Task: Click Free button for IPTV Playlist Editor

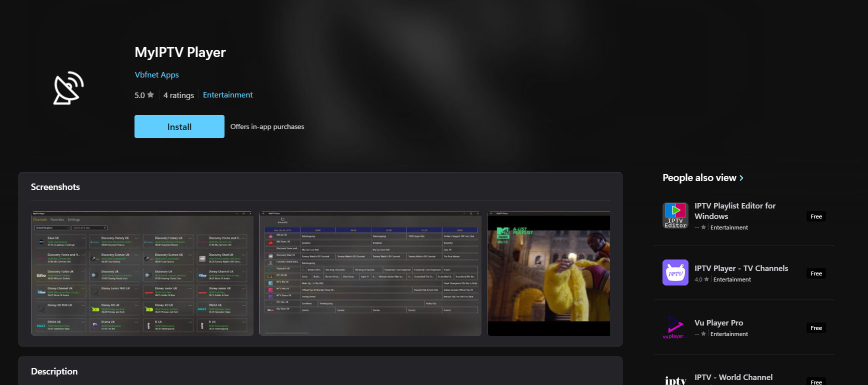Action: point(816,216)
